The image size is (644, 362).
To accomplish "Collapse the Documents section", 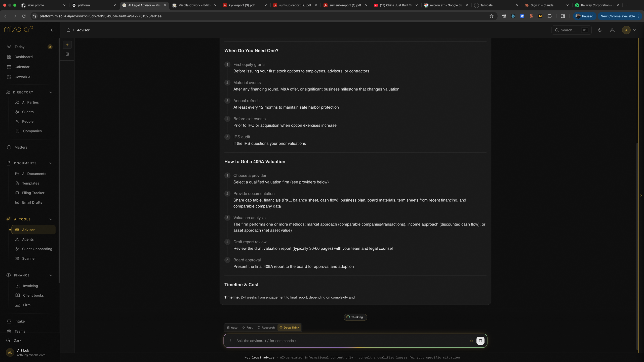I will (51, 163).
